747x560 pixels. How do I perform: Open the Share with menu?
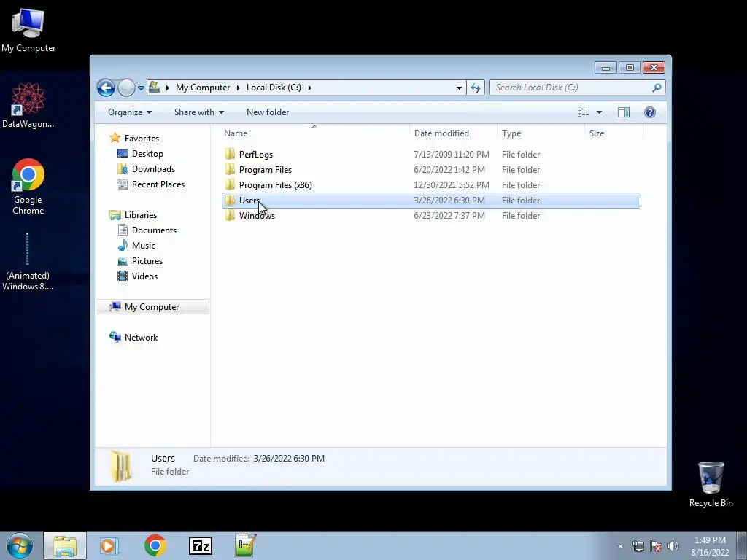click(199, 112)
